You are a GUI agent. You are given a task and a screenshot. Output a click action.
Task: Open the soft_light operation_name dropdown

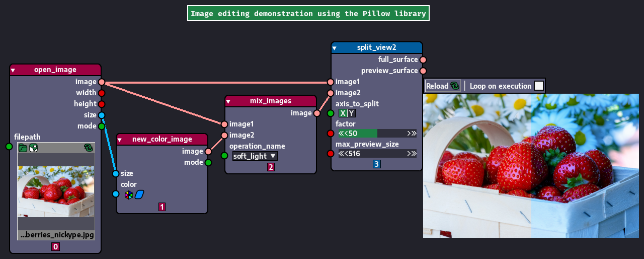(255, 156)
